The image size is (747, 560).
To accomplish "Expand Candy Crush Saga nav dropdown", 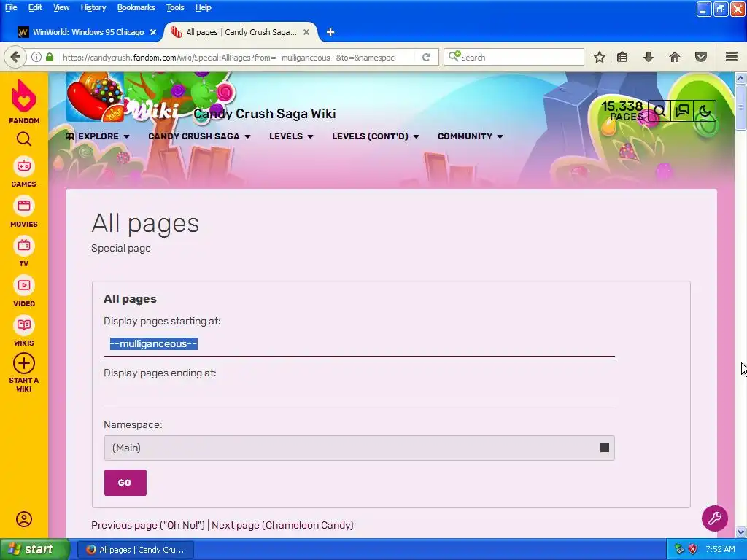I will click(x=199, y=136).
